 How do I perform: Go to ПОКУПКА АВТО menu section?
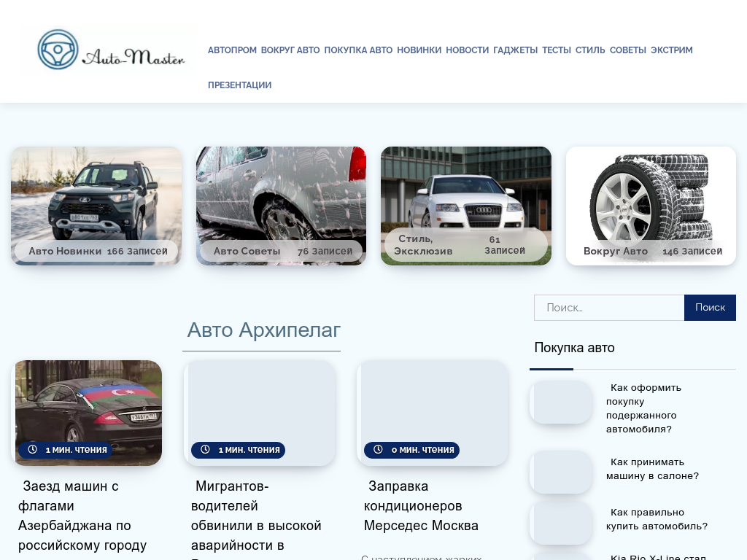click(x=358, y=50)
